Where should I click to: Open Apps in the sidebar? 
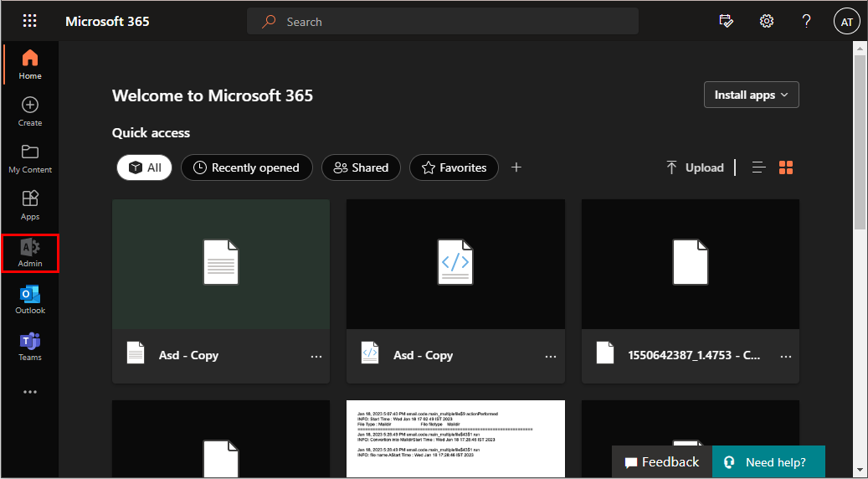[x=30, y=206]
